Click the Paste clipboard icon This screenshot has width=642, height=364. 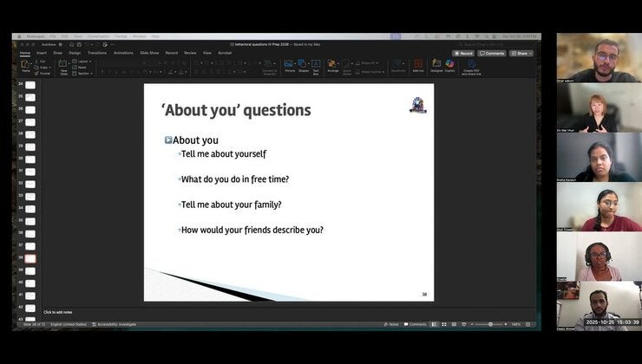point(25,66)
